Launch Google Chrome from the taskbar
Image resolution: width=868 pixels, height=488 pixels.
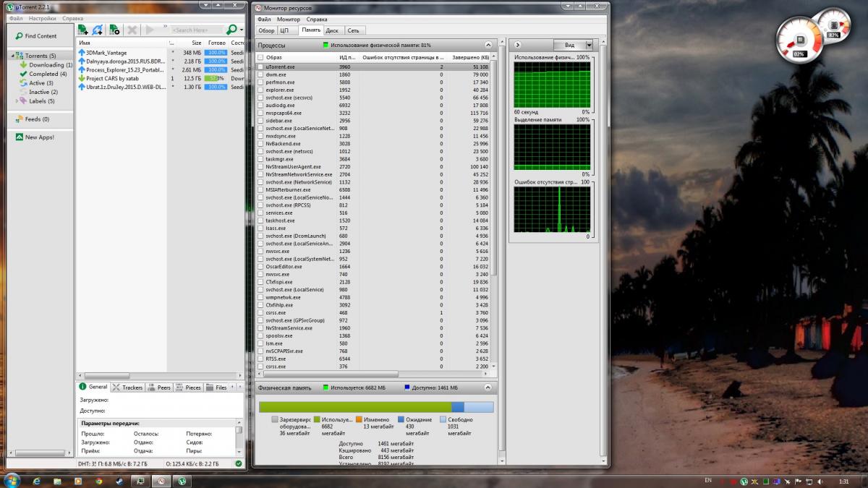coord(98,481)
